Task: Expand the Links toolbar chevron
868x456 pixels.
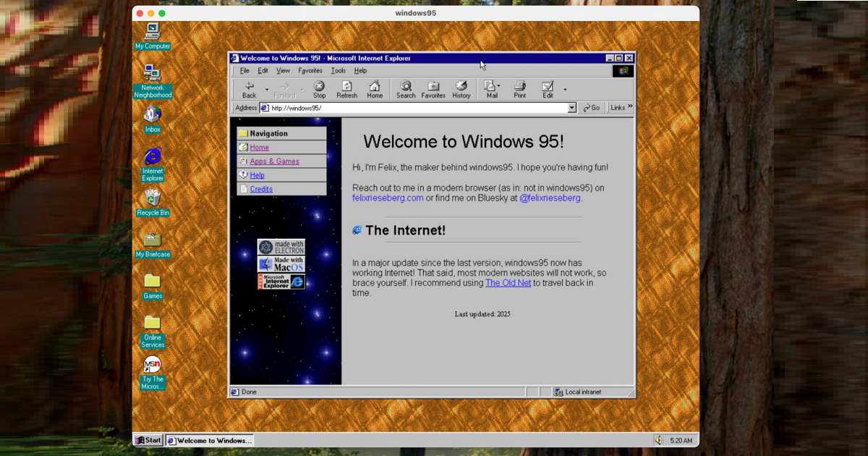Action: pyautogui.click(x=630, y=107)
